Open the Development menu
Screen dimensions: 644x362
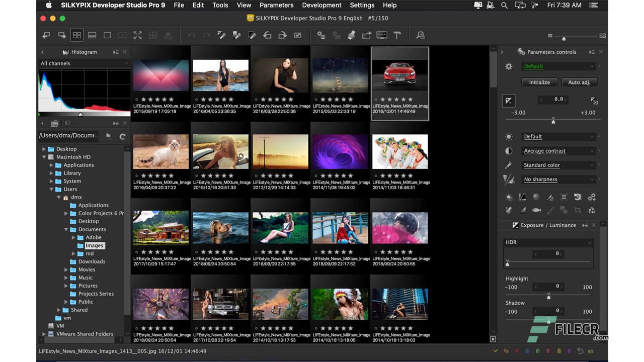click(321, 5)
